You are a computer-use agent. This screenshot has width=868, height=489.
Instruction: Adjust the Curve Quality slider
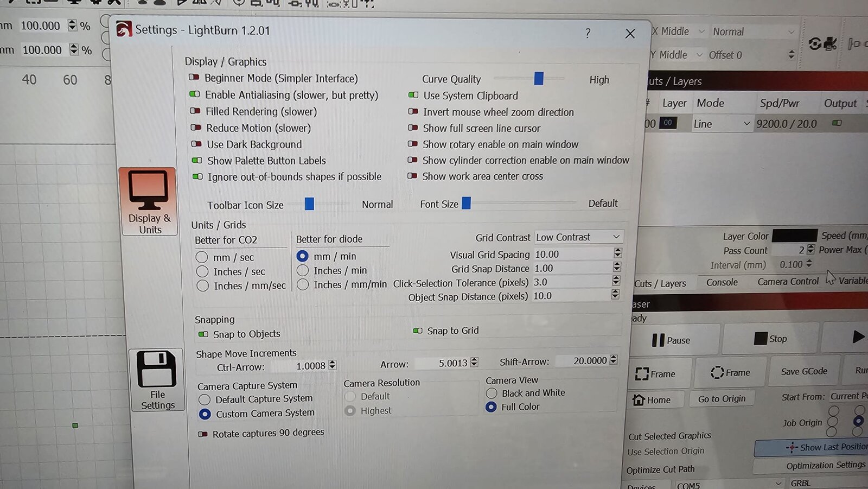coord(538,79)
